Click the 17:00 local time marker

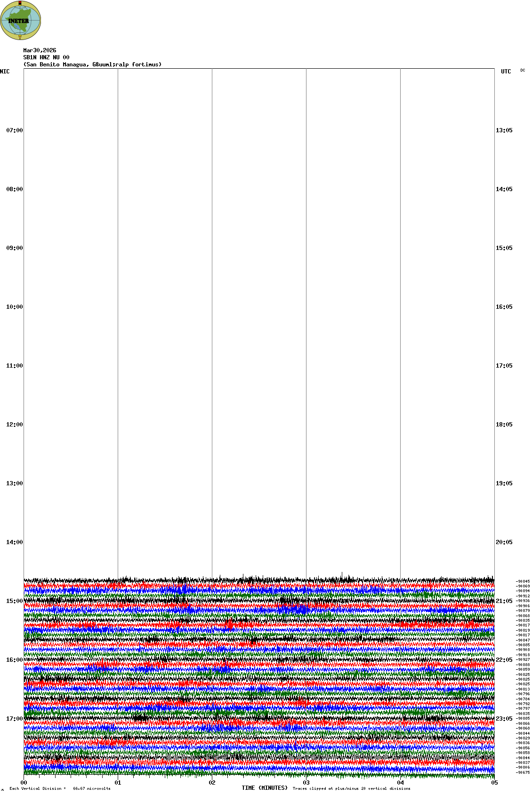click(x=14, y=719)
